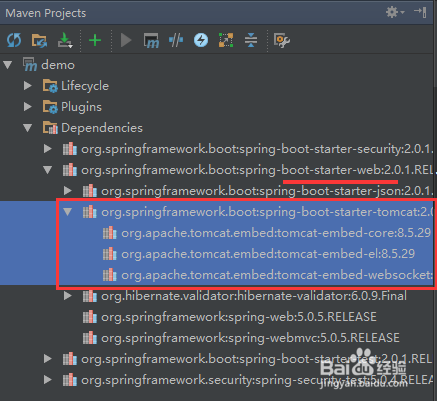
Task: Collapse the demo project node
Action: (7, 65)
